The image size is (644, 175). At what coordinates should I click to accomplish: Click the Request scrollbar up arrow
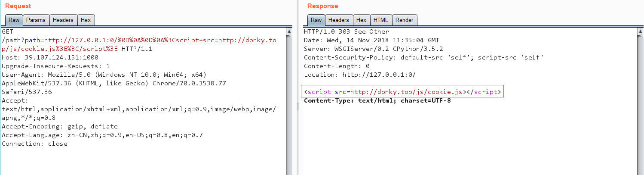coord(289,32)
